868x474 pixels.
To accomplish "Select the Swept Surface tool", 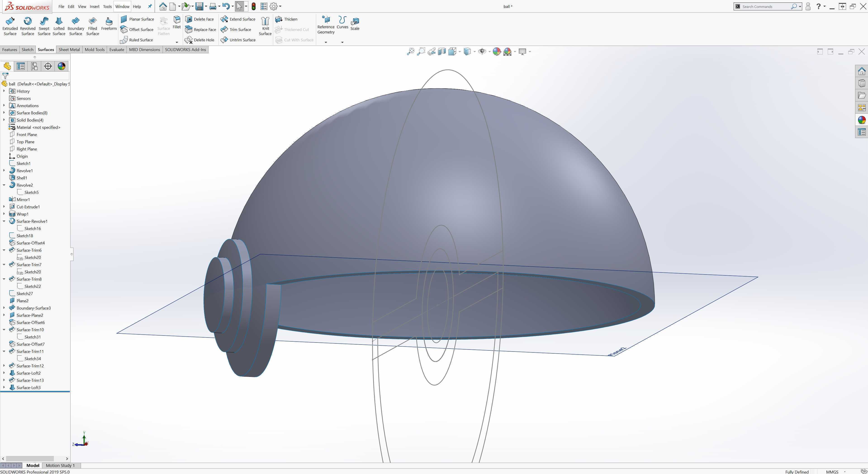I will (x=44, y=26).
